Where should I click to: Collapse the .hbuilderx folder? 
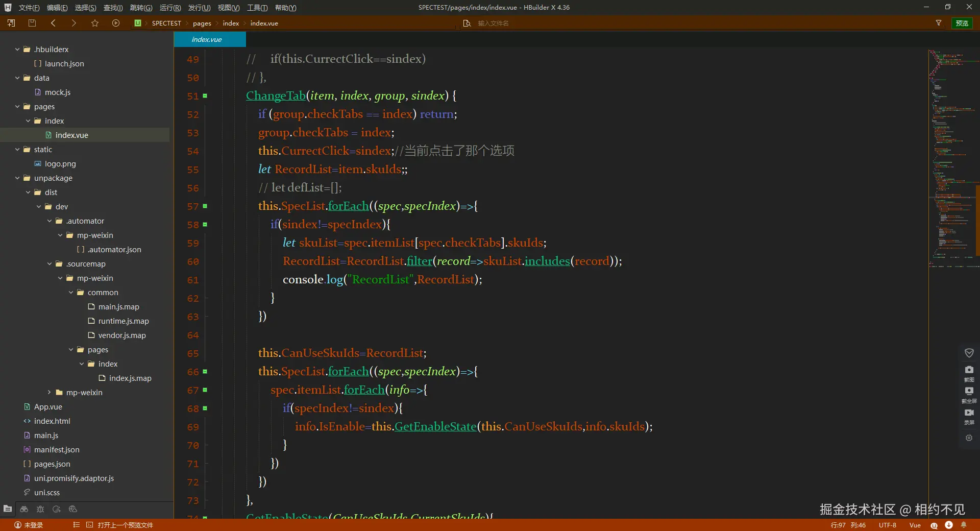17,49
